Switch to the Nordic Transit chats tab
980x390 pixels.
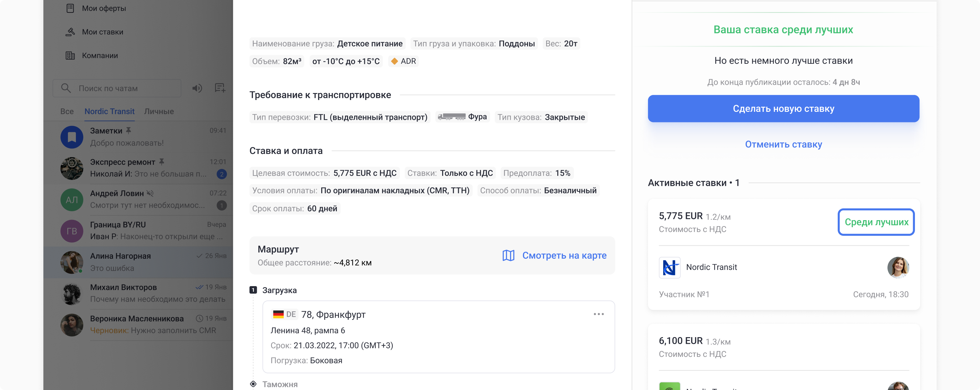[109, 112]
